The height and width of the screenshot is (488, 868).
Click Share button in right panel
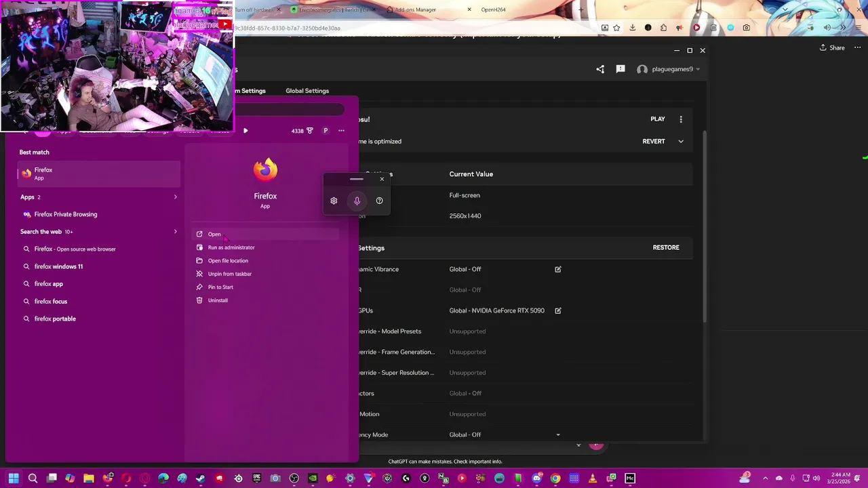click(832, 48)
